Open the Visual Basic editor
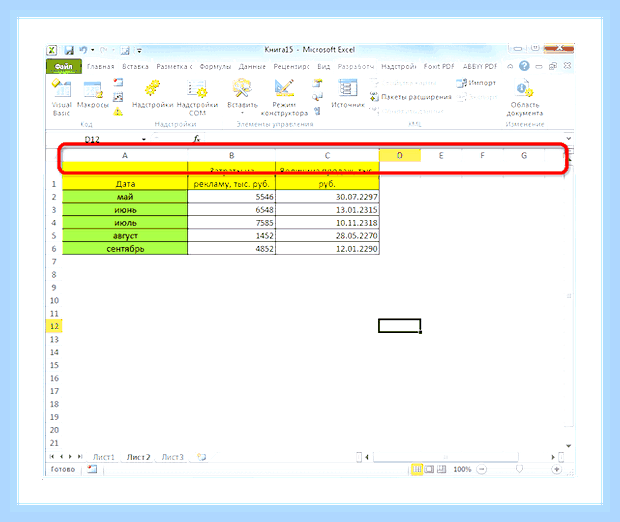 (61, 97)
